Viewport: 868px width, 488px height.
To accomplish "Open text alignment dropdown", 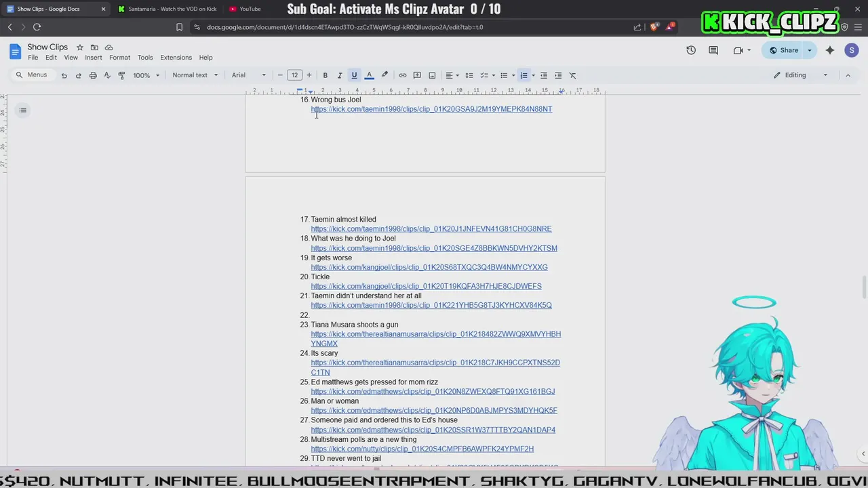I will click(x=451, y=75).
